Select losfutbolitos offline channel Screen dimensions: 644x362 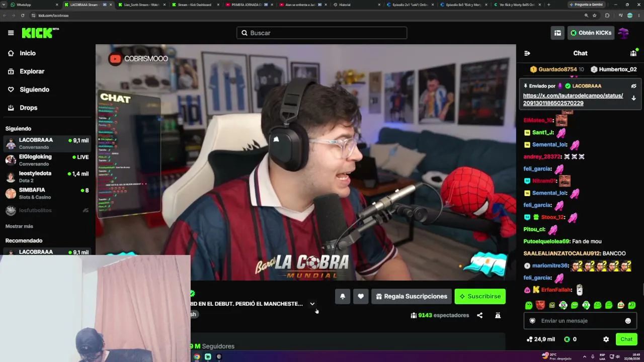click(47, 210)
